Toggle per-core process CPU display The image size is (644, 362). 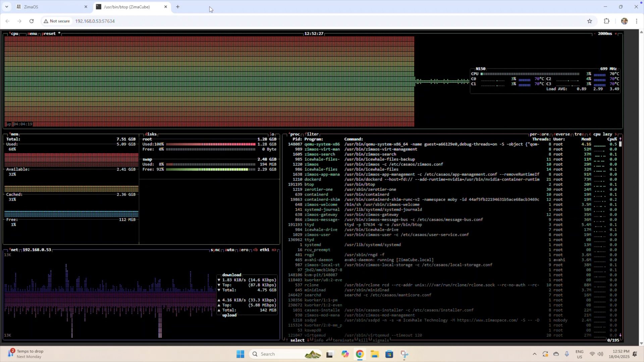(539, 134)
